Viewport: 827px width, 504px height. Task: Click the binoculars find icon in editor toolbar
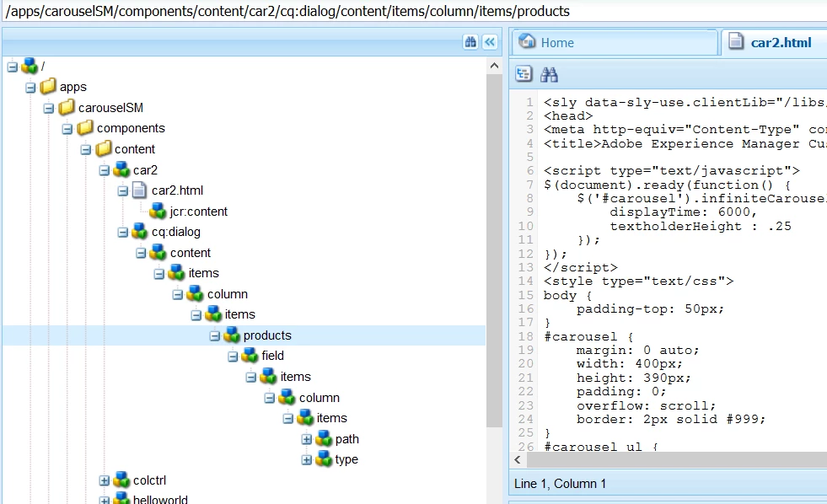click(549, 74)
